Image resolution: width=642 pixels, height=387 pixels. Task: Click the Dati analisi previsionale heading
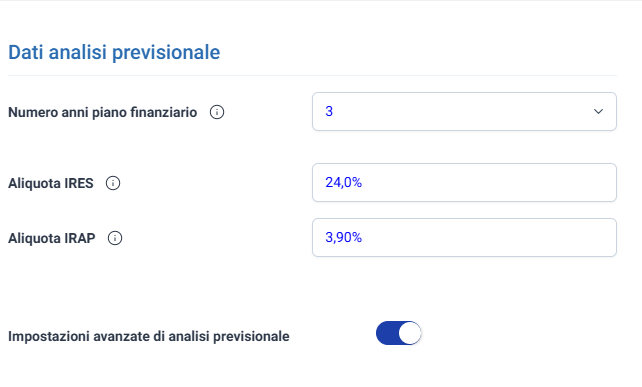(114, 52)
